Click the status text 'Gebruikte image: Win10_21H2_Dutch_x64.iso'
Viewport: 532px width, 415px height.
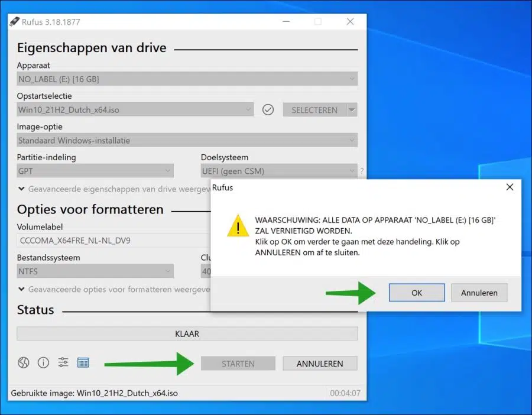[x=95, y=393]
